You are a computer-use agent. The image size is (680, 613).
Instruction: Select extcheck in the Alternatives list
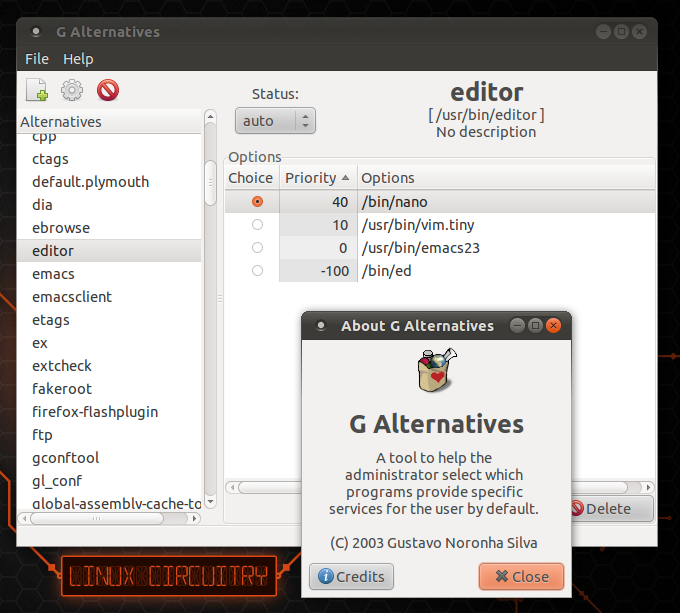pyautogui.click(x=109, y=365)
